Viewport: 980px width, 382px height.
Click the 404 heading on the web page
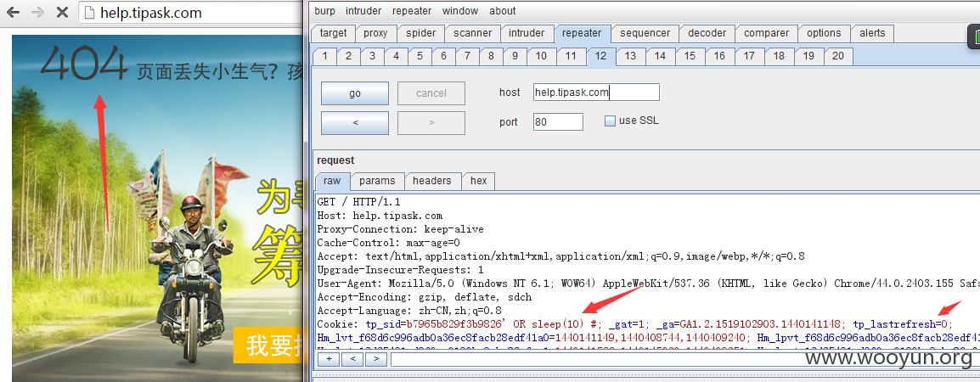tap(84, 64)
